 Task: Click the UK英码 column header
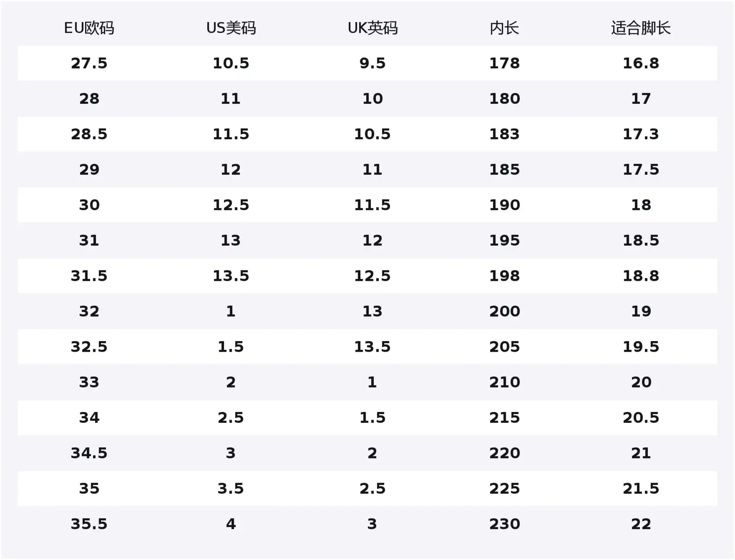point(372,28)
